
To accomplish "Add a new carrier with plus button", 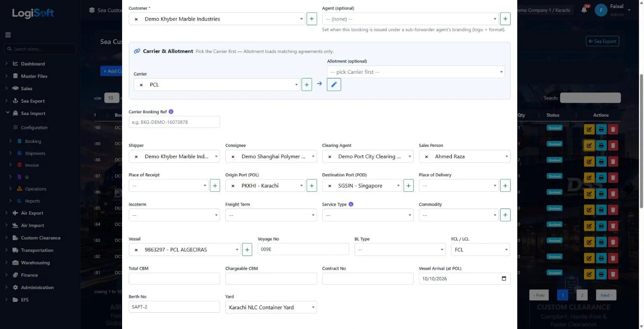I will (x=307, y=85).
